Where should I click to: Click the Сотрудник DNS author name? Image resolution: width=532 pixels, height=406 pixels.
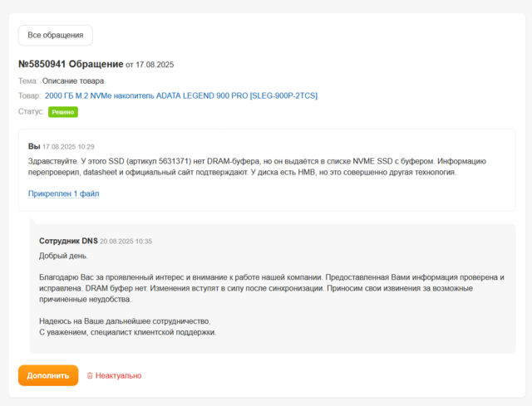(68, 241)
